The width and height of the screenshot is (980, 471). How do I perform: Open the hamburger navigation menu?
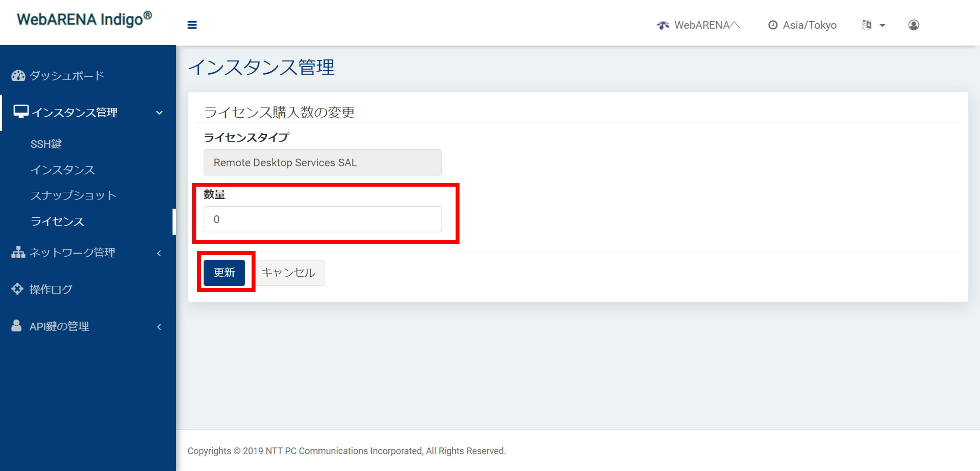click(192, 25)
